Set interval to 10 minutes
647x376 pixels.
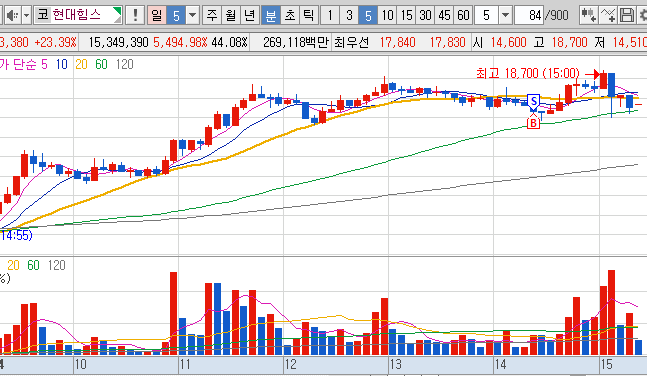[387, 16]
